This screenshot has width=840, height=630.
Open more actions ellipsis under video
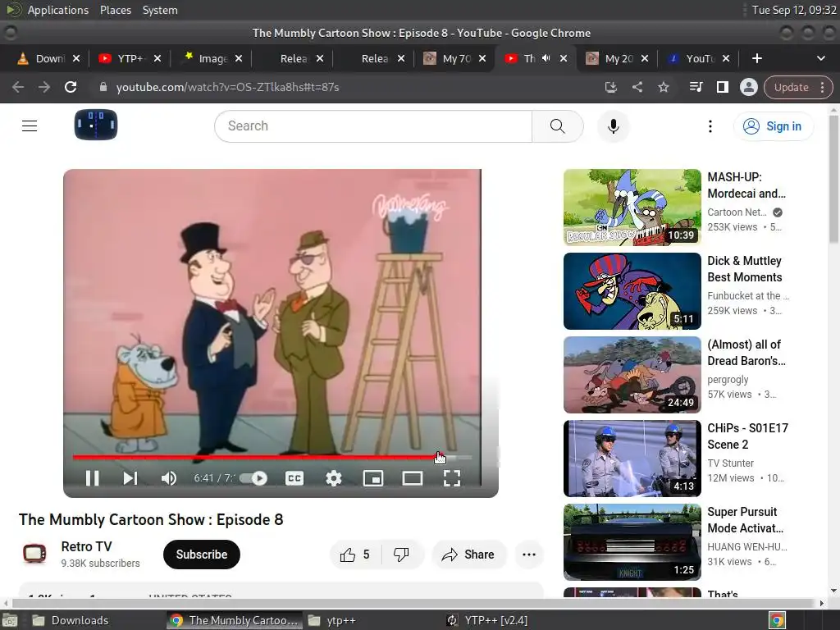(529, 555)
